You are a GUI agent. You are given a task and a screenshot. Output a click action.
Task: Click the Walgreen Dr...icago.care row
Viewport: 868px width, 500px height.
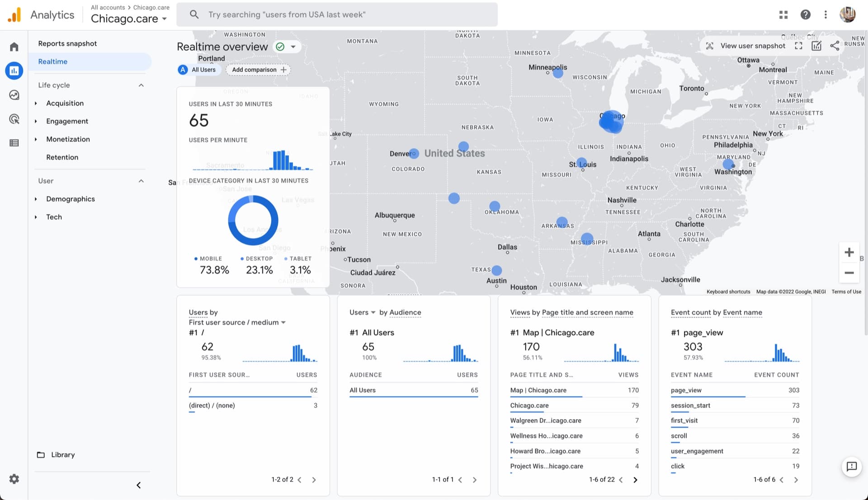(574, 421)
